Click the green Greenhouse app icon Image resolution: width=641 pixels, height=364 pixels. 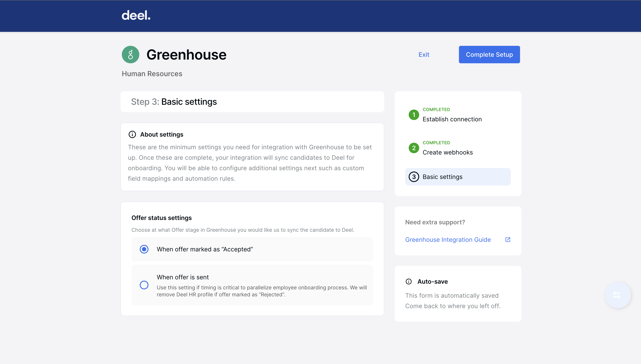[130, 55]
